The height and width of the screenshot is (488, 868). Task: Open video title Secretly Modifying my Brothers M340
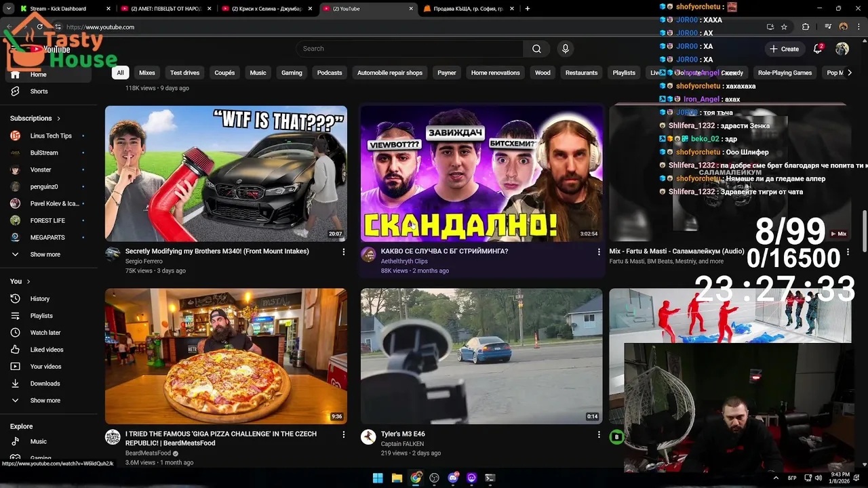click(217, 251)
